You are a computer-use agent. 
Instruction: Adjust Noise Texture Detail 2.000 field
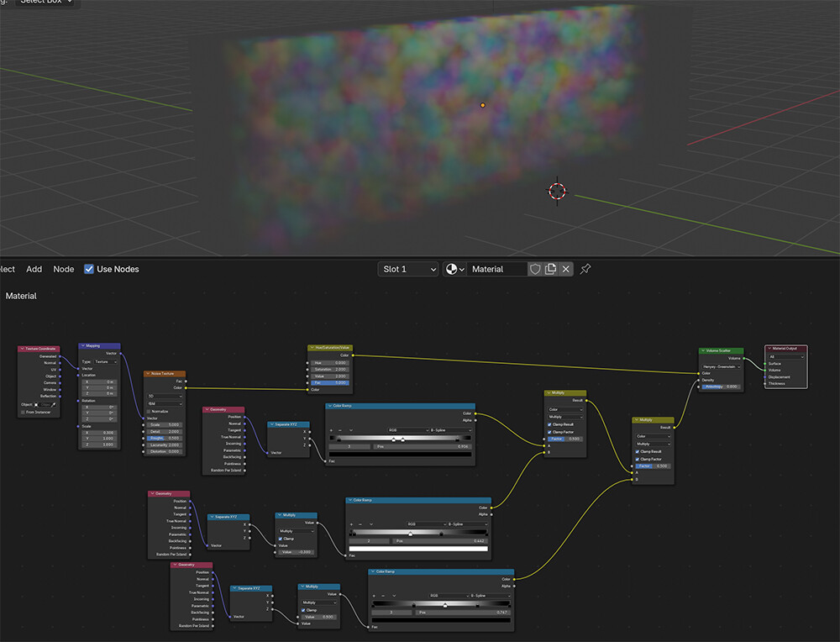click(x=165, y=431)
